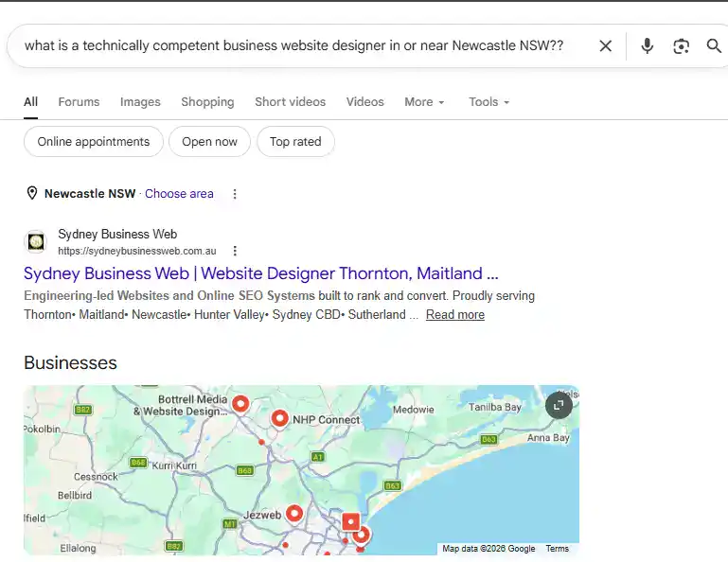Click Cessnock on the map
This screenshot has width=728, height=562.
pos(96,477)
